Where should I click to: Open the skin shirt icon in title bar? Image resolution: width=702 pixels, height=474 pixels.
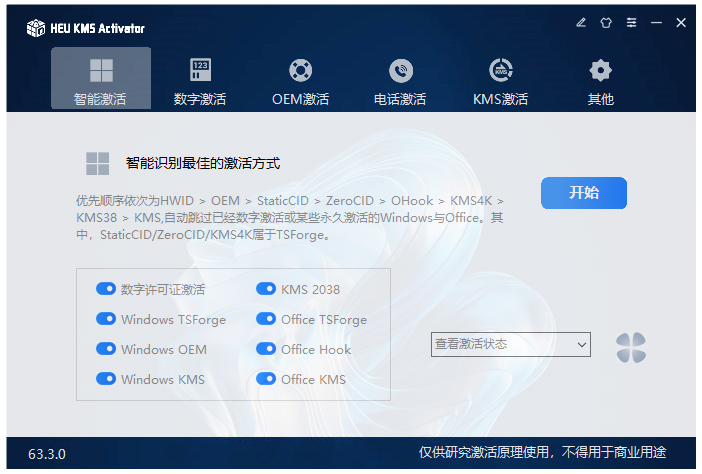(x=606, y=22)
